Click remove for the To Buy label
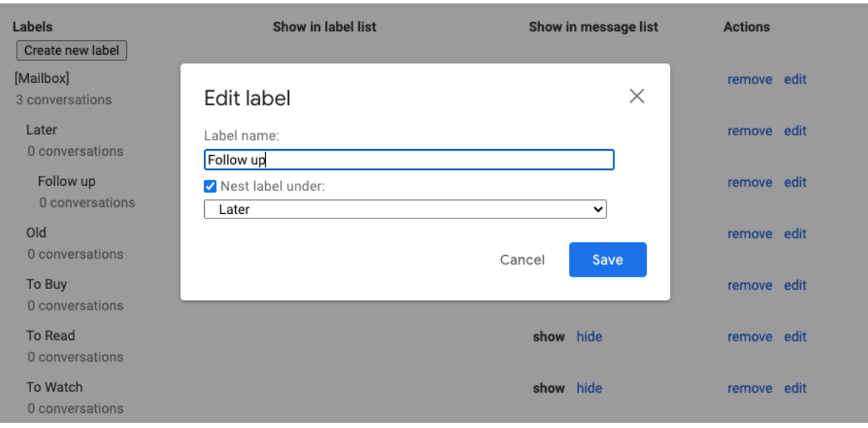The image size is (868, 428). (x=750, y=285)
